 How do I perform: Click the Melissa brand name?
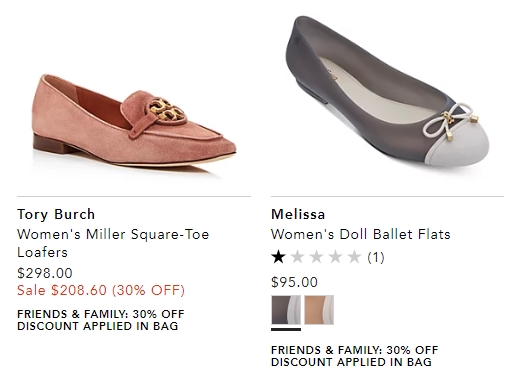pyautogui.click(x=298, y=214)
